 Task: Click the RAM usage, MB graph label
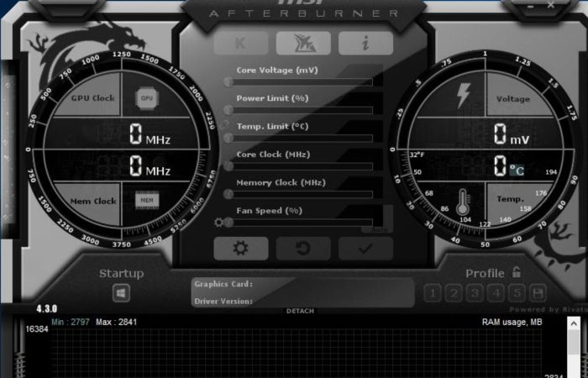tap(512, 322)
